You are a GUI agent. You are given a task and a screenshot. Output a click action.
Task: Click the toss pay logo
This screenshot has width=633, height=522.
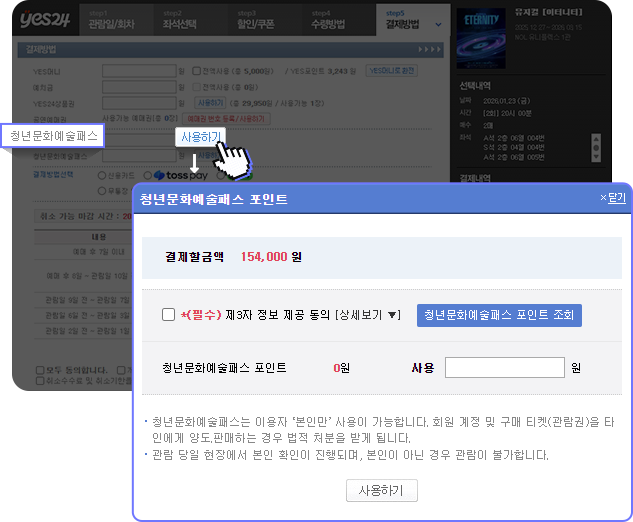[181, 175]
